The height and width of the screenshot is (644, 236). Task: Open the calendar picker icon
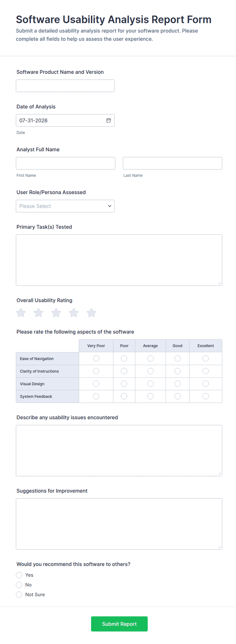pos(109,120)
